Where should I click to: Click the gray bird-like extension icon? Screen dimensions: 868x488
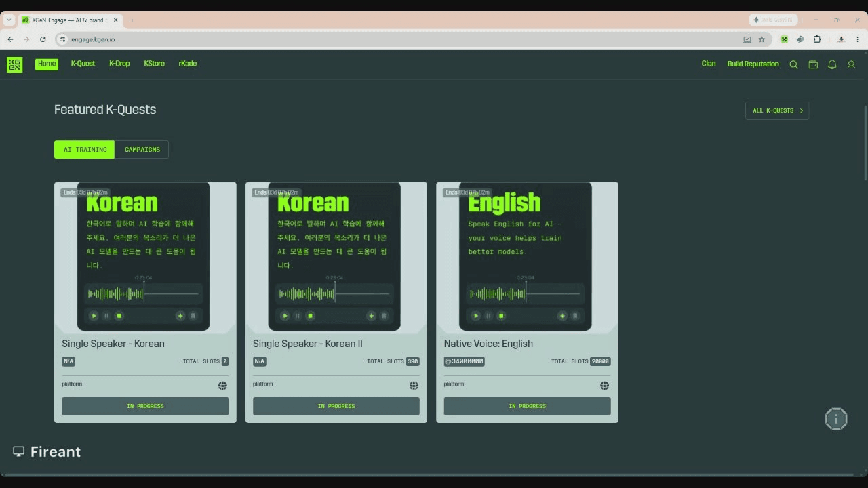point(800,39)
